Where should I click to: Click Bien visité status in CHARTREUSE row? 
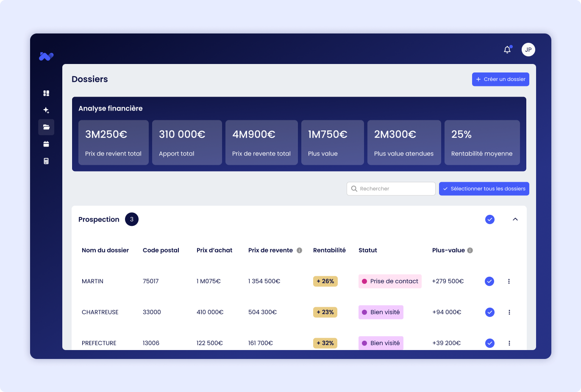coord(381,312)
